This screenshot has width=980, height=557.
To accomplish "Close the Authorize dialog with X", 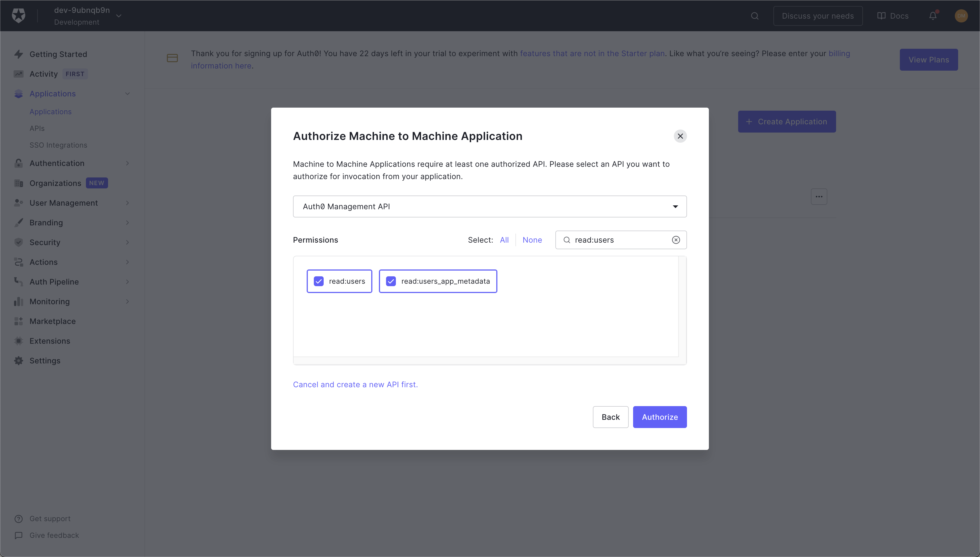I will [x=680, y=136].
